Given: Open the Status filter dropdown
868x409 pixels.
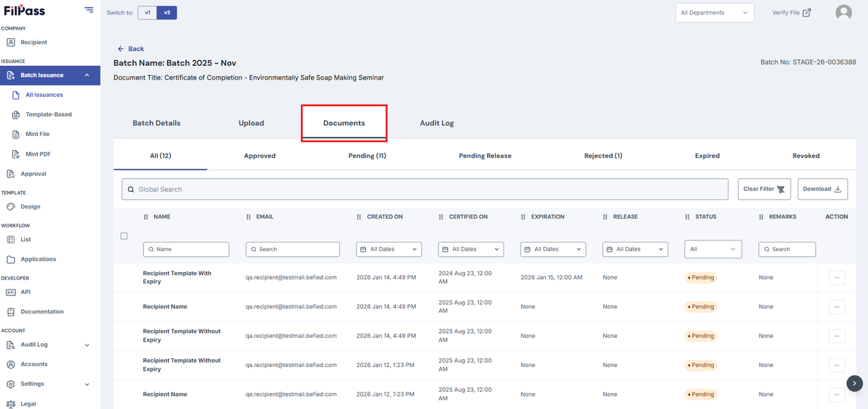Looking at the screenshot, I should (x=713, y=249).
